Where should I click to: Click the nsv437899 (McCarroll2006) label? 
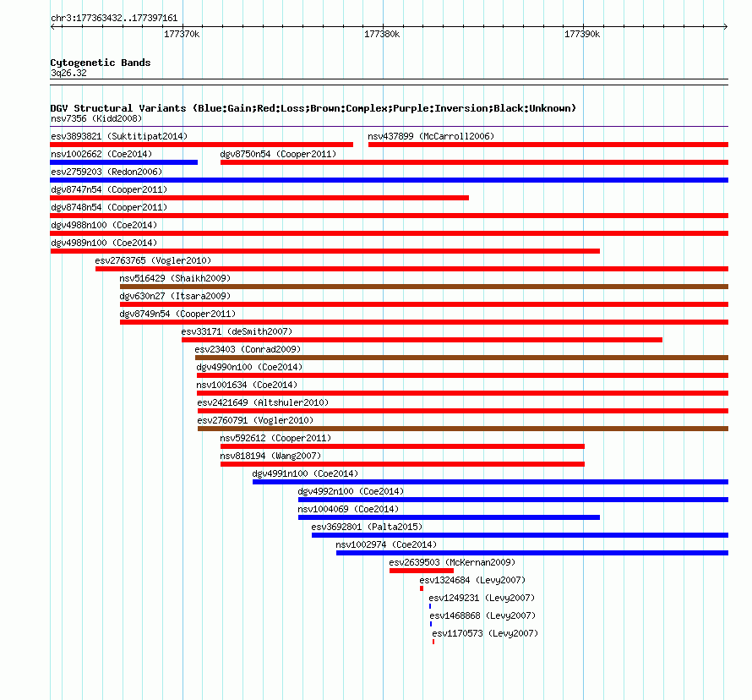click(431, 136)
